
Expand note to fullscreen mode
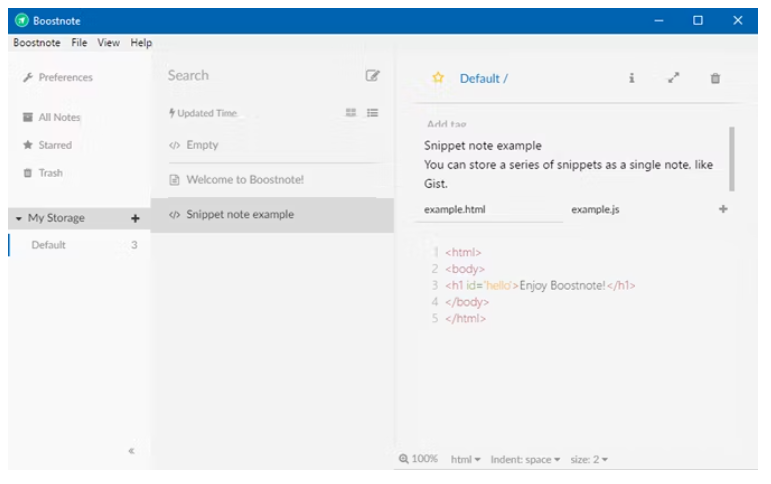click(673, 78)
